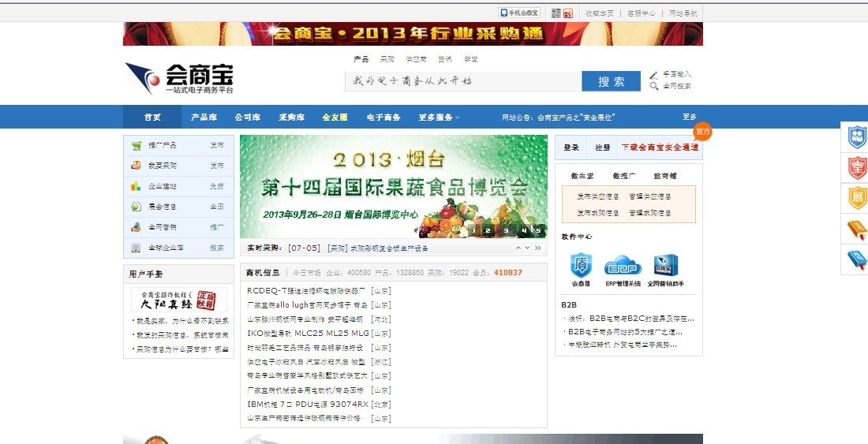Image resolution: width=868 pixels, height=444 pixels.
Task: Click the orange book icon on right edge
Action: [x=857, y=229]
